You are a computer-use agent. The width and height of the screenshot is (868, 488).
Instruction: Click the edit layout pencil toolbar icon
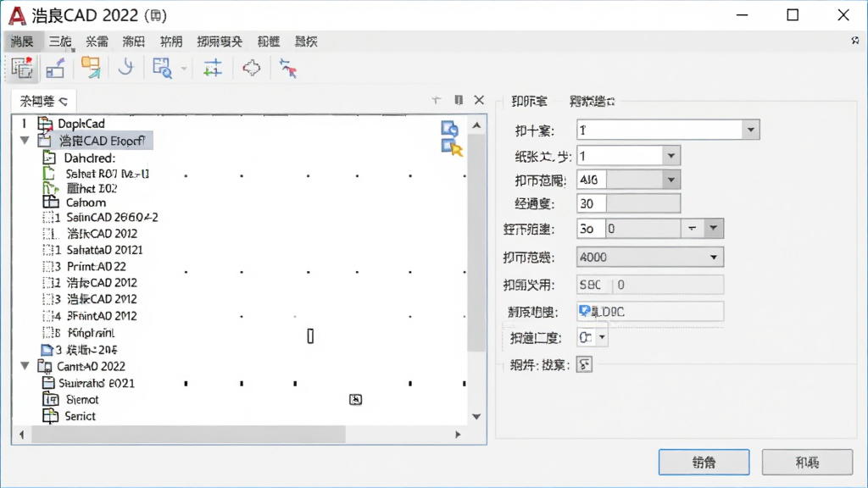point(56,69)
